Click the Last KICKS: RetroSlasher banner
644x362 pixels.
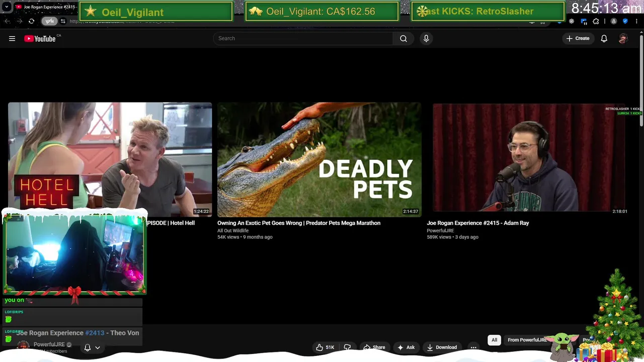(488, 12)
